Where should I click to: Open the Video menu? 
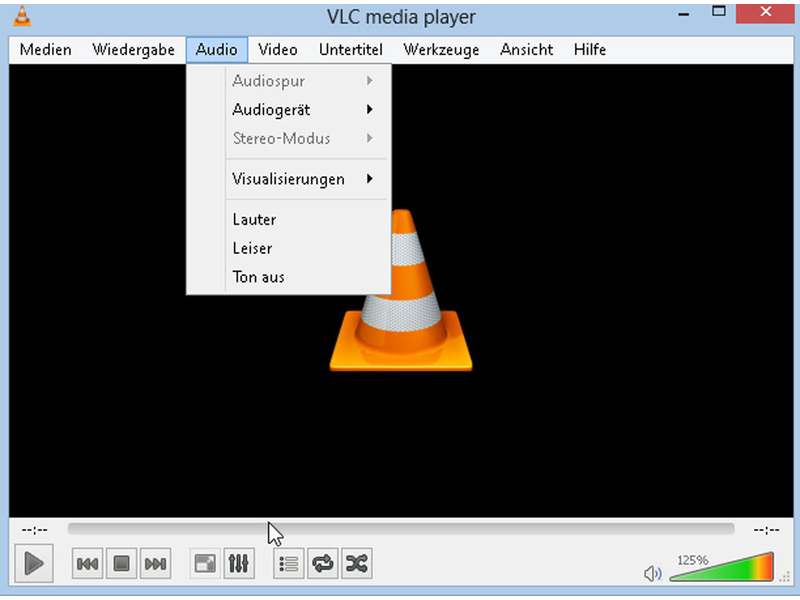click(278, 49)
